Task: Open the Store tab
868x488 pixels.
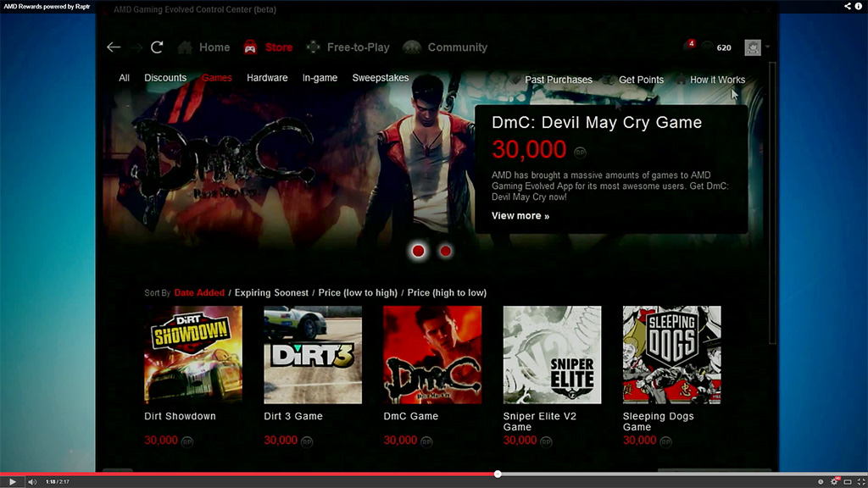Action: [x=278, y=47]
